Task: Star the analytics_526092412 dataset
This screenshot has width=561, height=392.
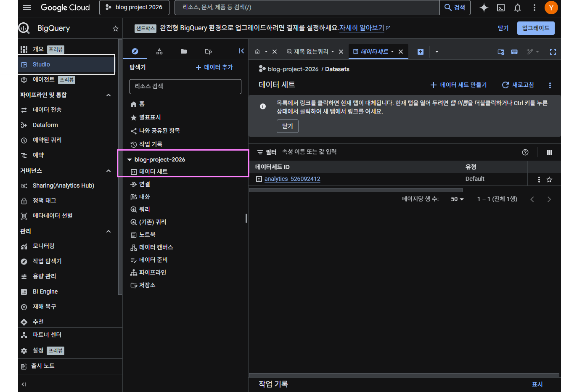Action: (549, 180)
